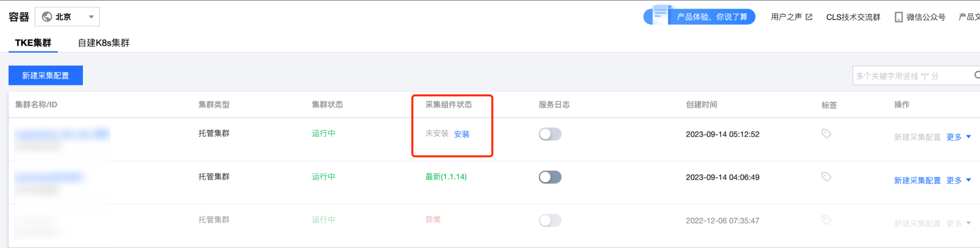
Task: Click the blue 新建采集配置 button
Action: [46, 76]
